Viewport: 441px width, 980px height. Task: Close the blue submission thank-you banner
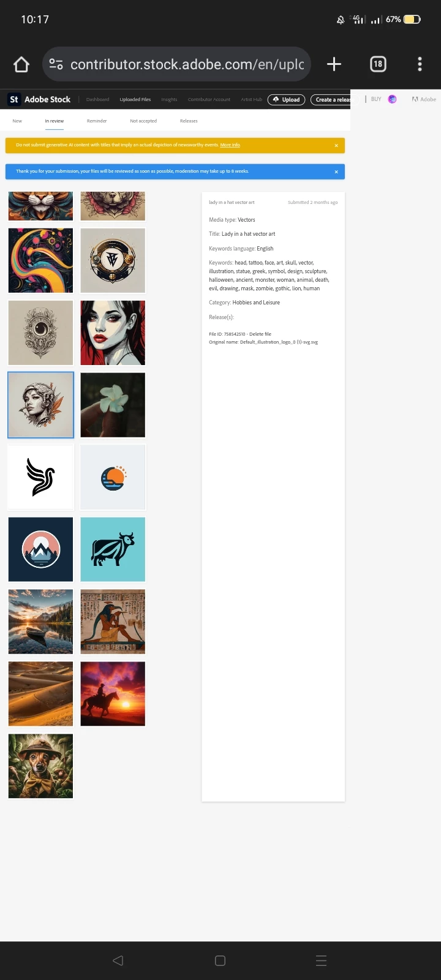[x=336, y=172]
